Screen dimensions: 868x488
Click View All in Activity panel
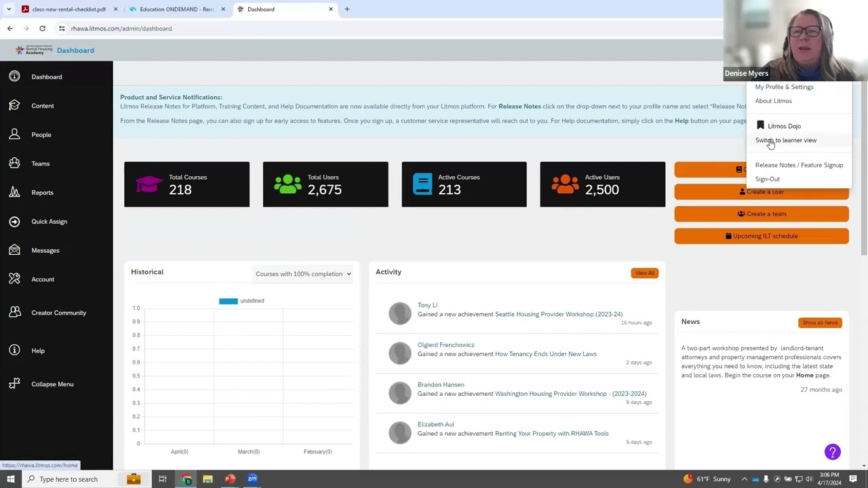pos(644,273)
